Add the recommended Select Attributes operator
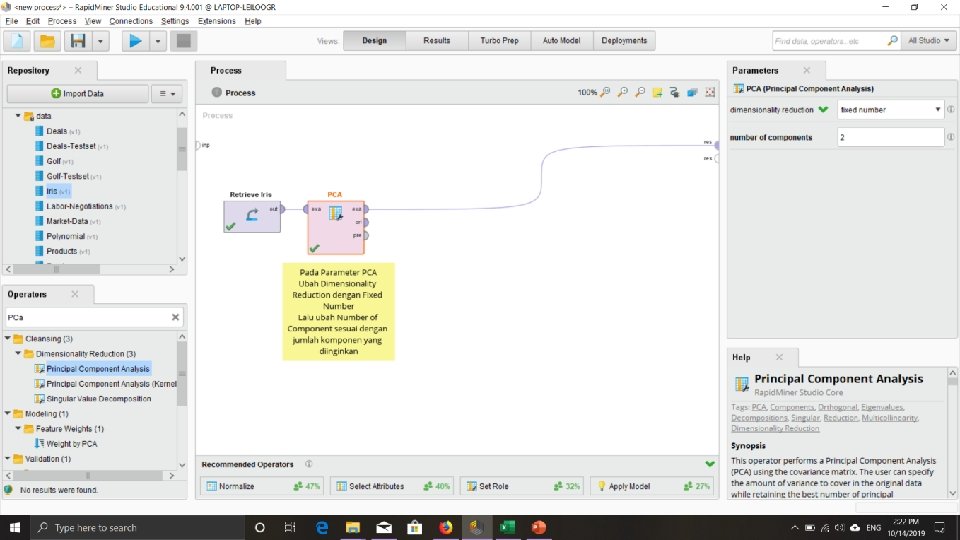 click(x=392, y=486)
